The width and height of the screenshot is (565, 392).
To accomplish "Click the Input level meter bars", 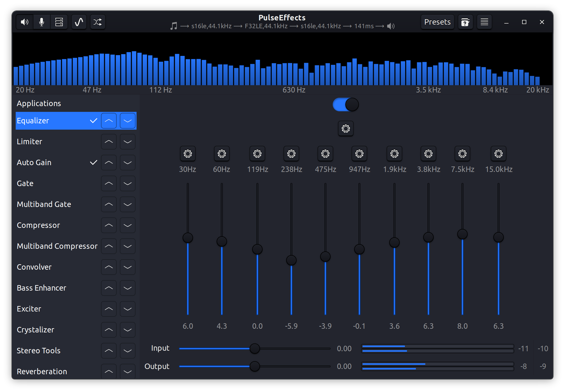I will coord(438,349).
